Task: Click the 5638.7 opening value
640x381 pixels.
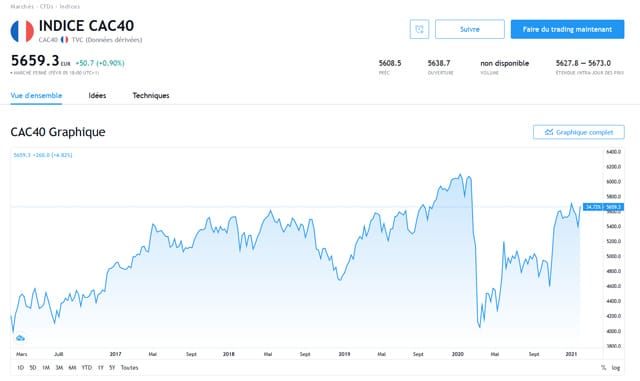Action: [x=439, y=63]
